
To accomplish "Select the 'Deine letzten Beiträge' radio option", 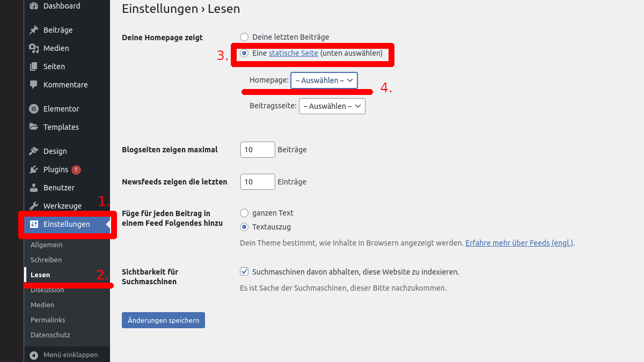I will pos(244,37).
